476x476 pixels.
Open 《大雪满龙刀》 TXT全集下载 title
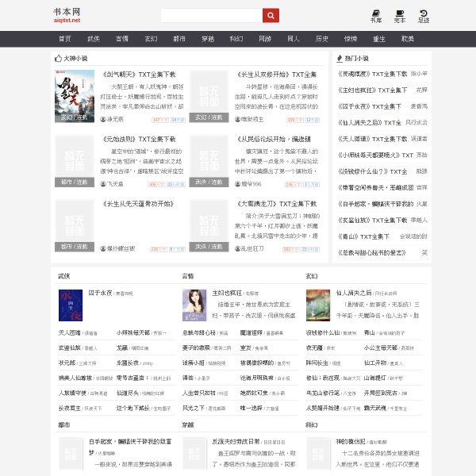coord(277,204)
